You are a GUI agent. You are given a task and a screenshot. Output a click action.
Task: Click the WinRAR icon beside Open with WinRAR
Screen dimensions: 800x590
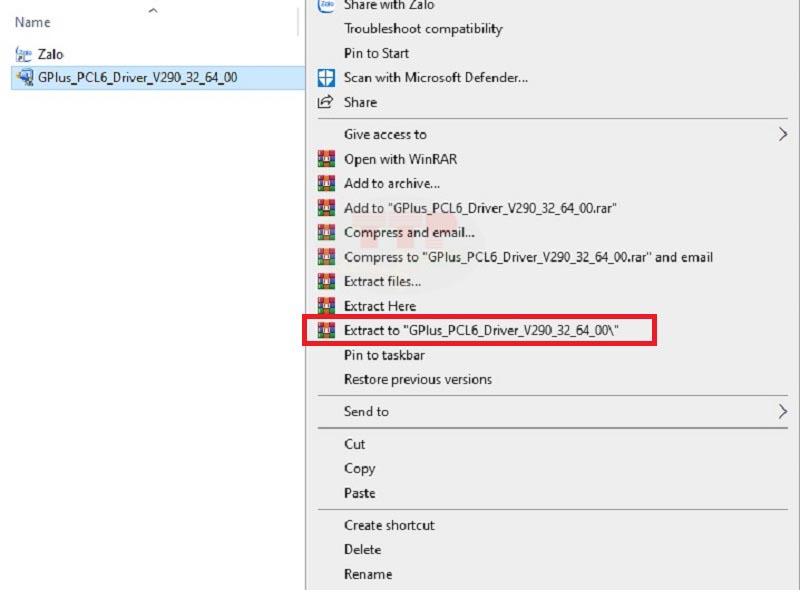[x=325, y=159]
